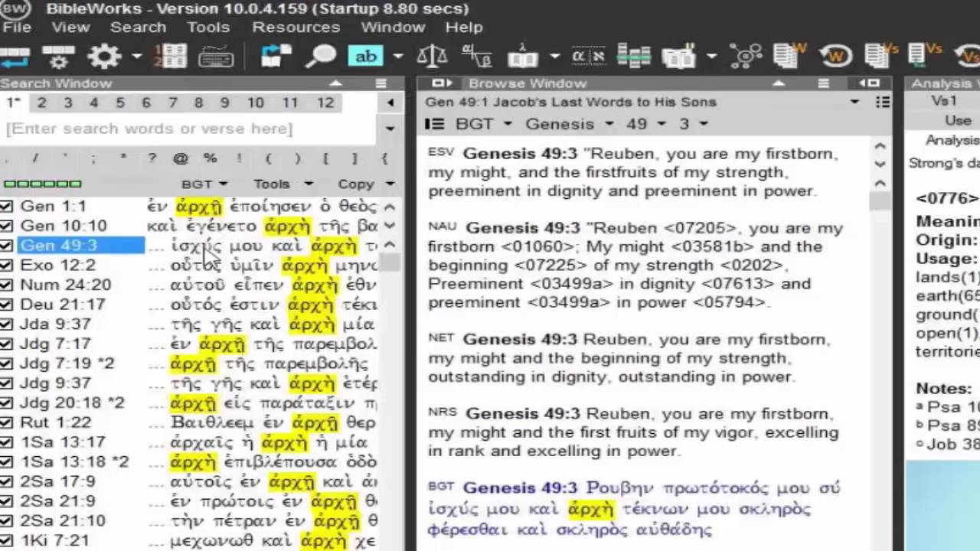Open Search Window hamburger menu icon

click(381, 83)
